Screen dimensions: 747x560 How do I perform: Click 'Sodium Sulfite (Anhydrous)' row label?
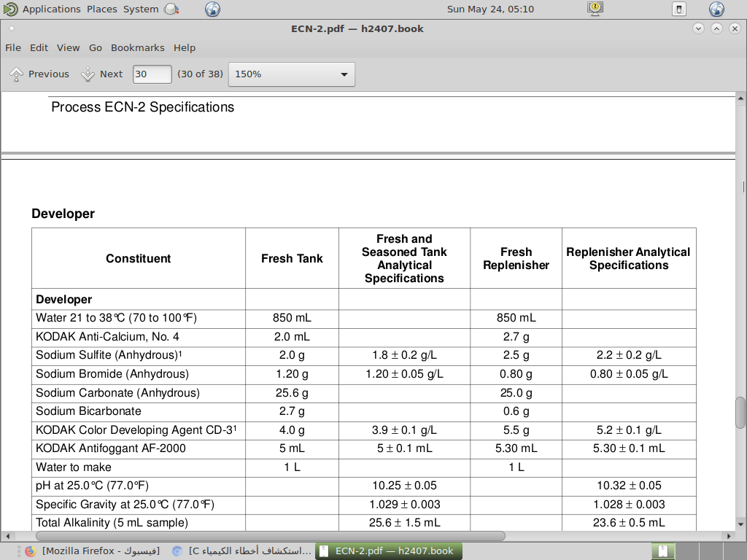tap(109, 355)
